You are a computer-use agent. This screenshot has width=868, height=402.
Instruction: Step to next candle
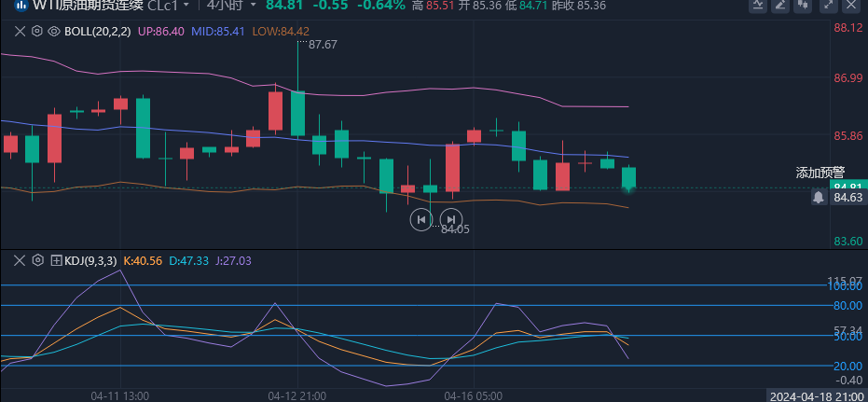coord(451,219)
